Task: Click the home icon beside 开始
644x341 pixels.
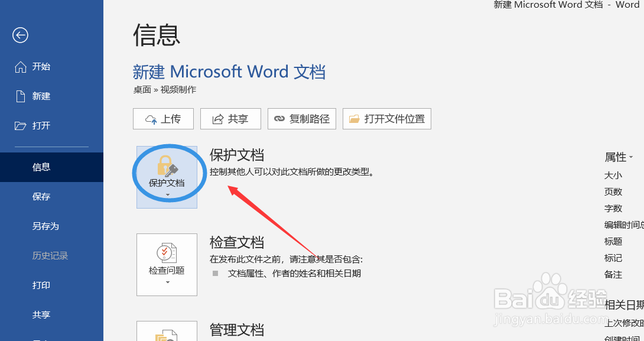Action: (x=20, y=67)
